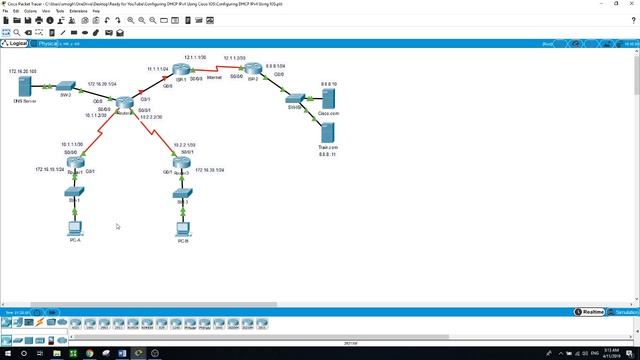The width and height of the screenshot is (640, 360).
Task: Choose the Delete tool icon
Action: click(x=28, y=32)
